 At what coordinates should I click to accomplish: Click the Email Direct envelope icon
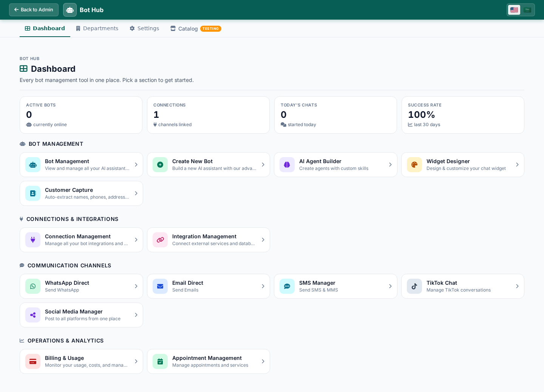pyautogui.click(x=160, y=286)
